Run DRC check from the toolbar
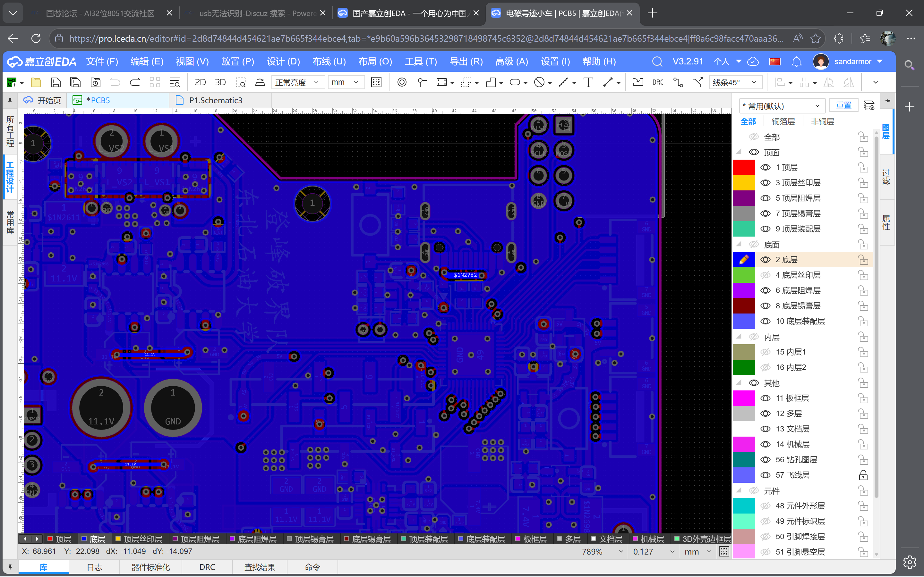 click(658, 82)
